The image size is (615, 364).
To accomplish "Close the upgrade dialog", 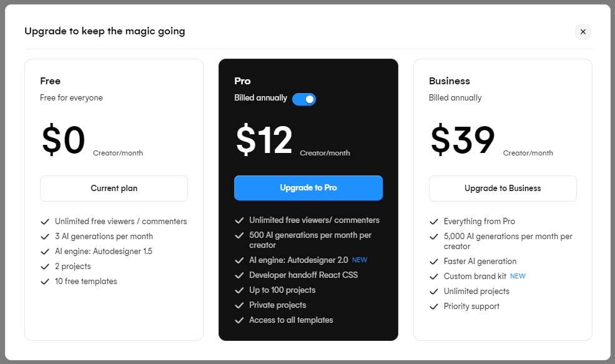I will 583,32.
